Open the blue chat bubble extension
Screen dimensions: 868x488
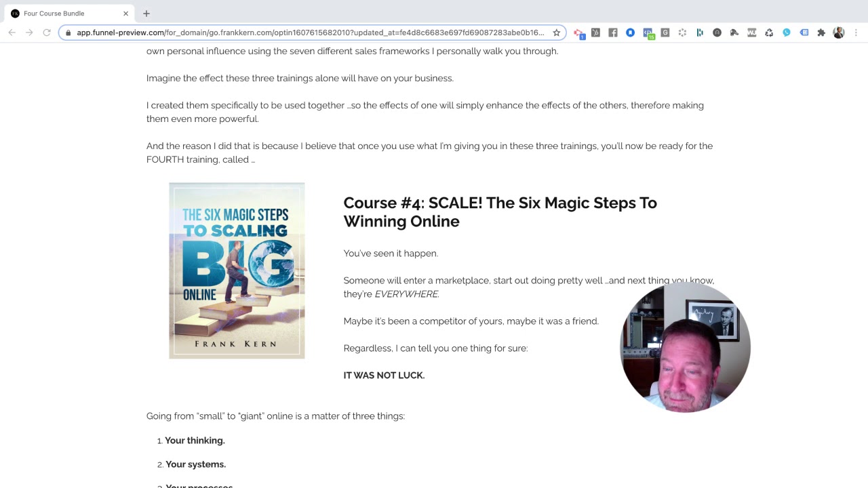(x=787, y=33)
